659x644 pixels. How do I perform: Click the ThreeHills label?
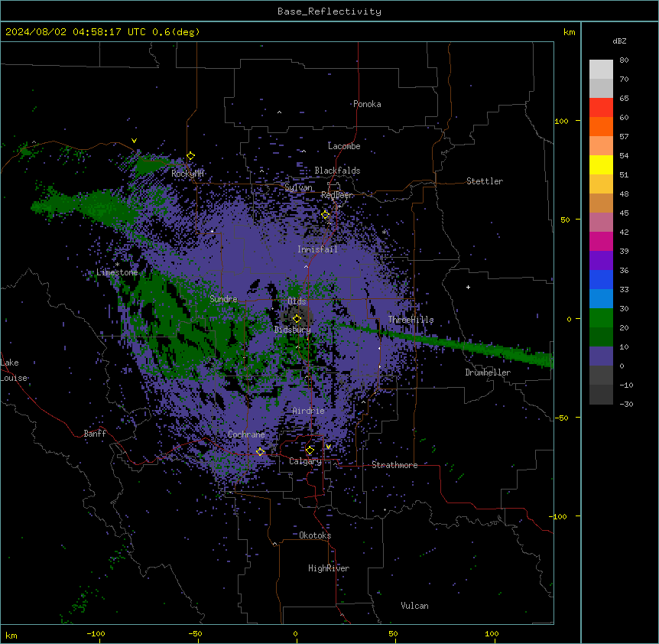point(411,320)
